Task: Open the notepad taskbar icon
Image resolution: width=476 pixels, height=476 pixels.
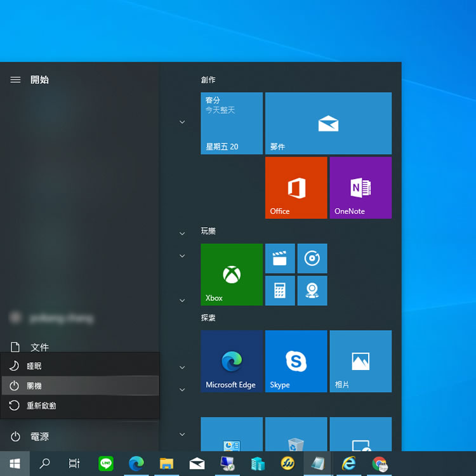Action: [x=318, y=463]
